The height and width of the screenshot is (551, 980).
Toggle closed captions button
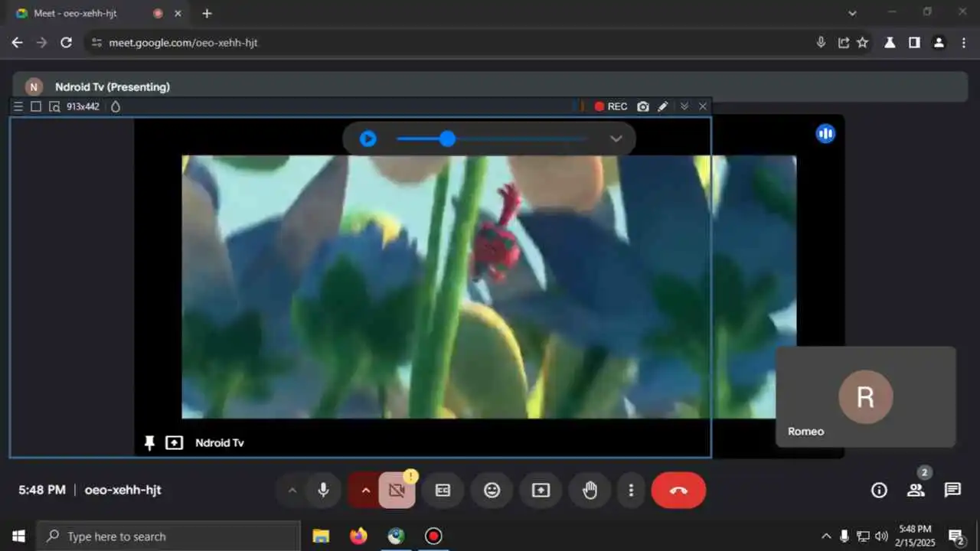[x=443, y=491]
